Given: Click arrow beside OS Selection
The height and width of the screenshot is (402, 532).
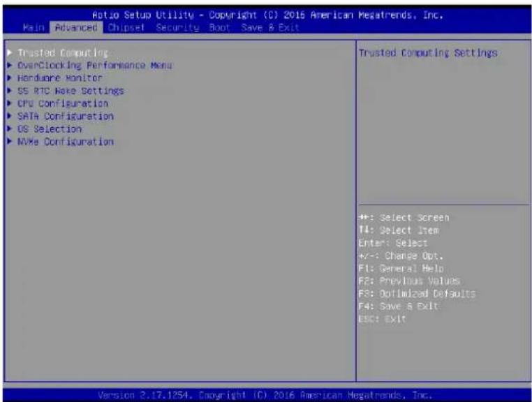Looking at the screenshot, I should (x=10, y=129).
